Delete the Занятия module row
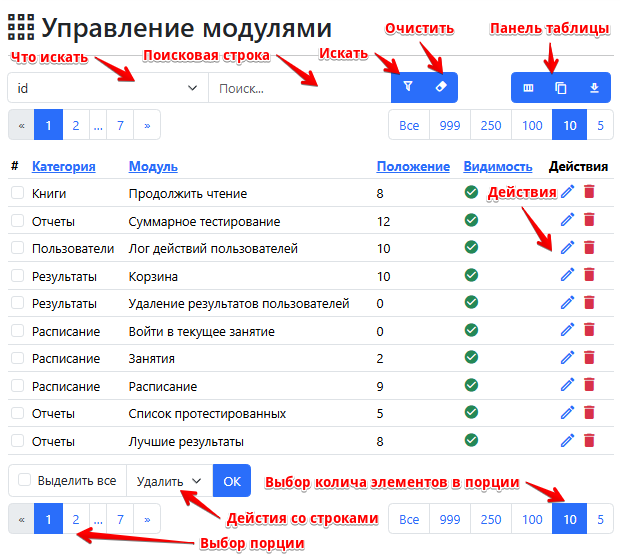This screenshot has width=623, height=559. (589, 358)
